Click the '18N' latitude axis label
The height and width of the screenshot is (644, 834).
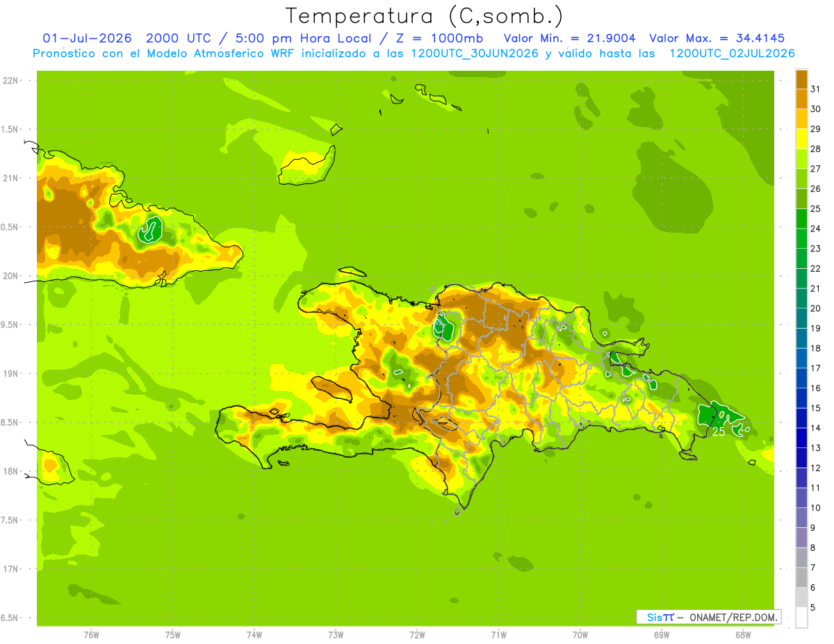pyautogui.click(x=11, y=471)
